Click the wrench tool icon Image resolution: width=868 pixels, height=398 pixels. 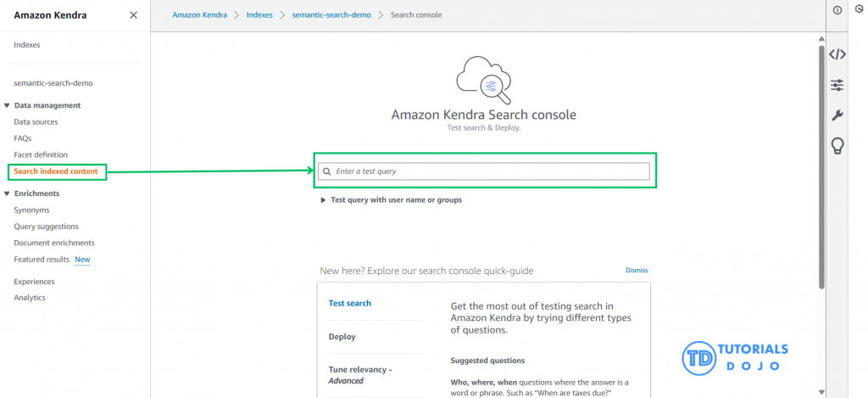pyautogui.click(x=837, y=115)
